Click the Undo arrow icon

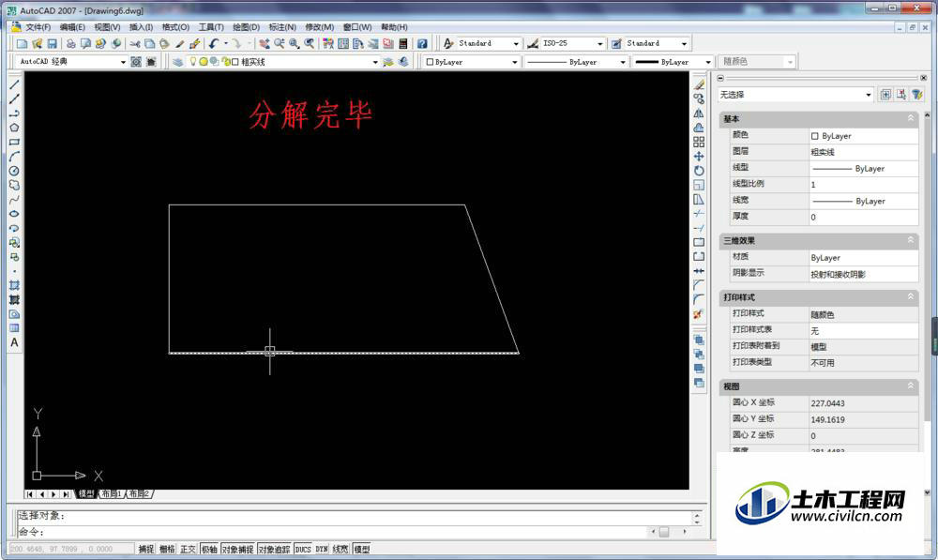(x=214, y=44)
